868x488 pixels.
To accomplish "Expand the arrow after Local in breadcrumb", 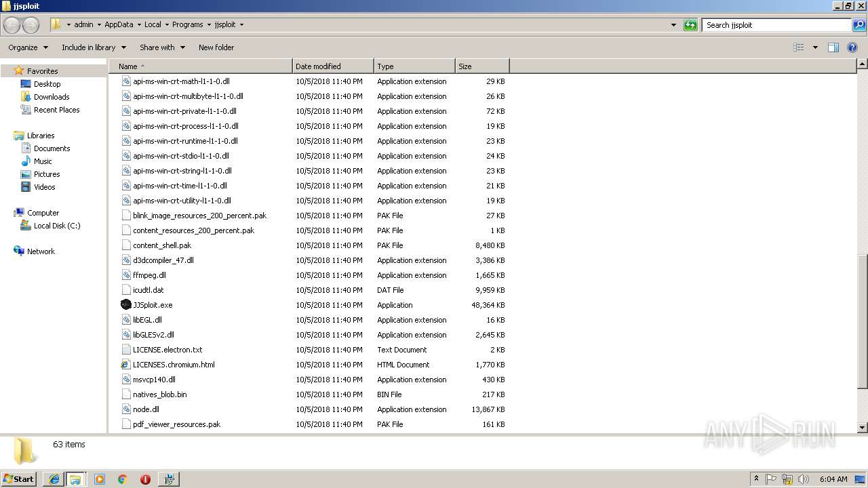I will tap(167, 25).
